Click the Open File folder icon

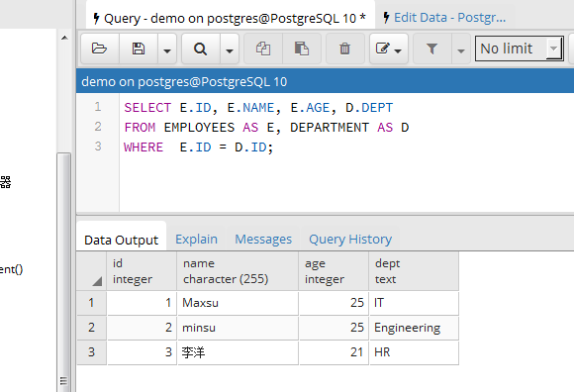click(100, 49)
